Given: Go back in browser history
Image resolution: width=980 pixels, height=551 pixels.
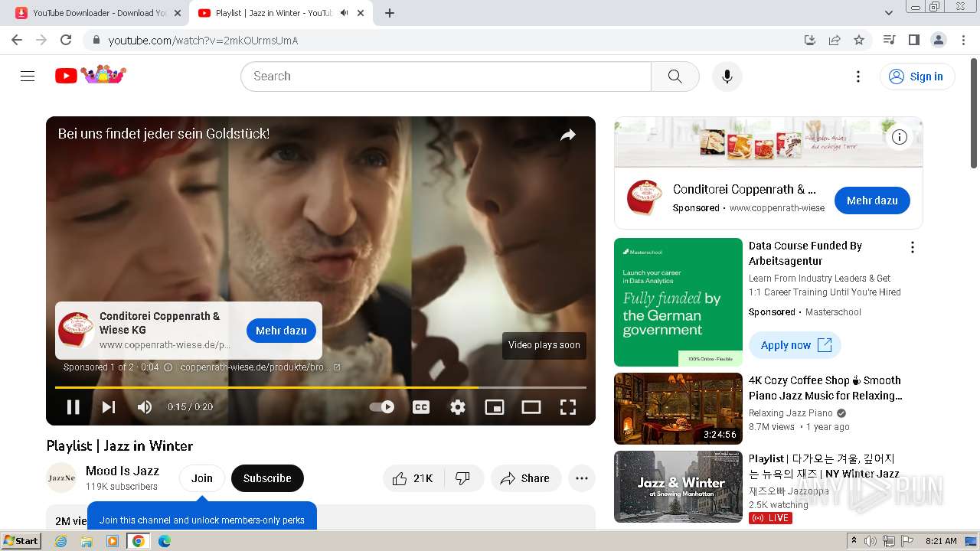Looking at the screenshot, I should 17,40.
